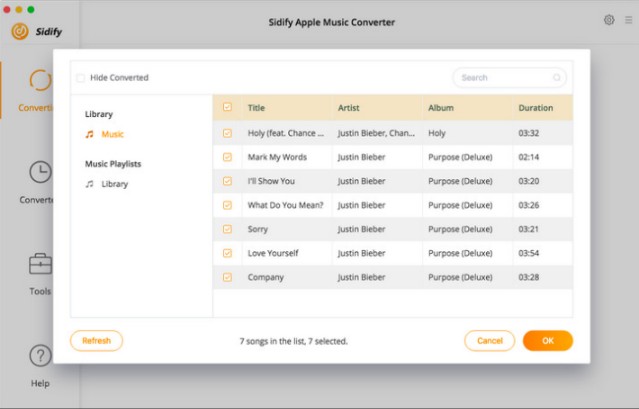Enable the Hide Converted checkbox
639x409 pixels.
point(80,77)
